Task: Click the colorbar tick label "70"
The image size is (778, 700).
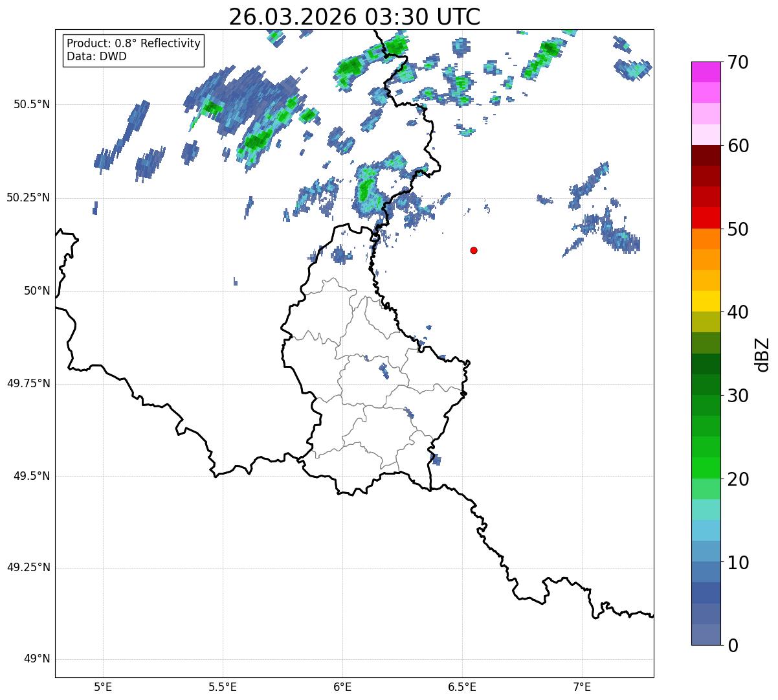Action: pyautogui.click(x=738, y=62)
